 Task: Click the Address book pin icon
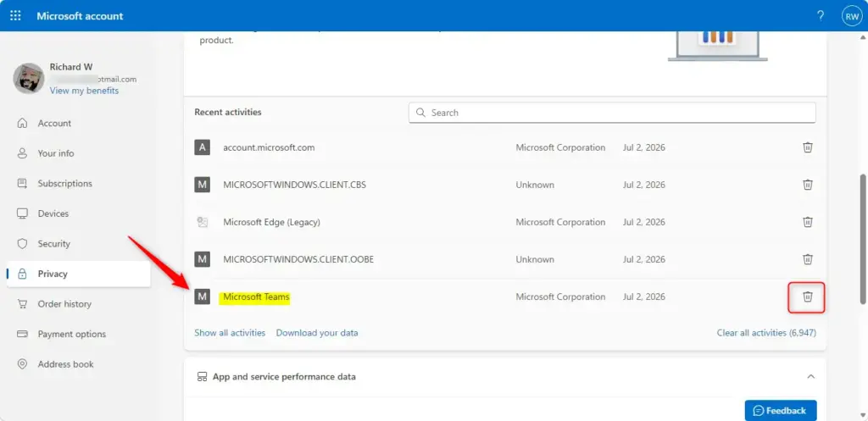pyautogui.click(x=22, y=364)
